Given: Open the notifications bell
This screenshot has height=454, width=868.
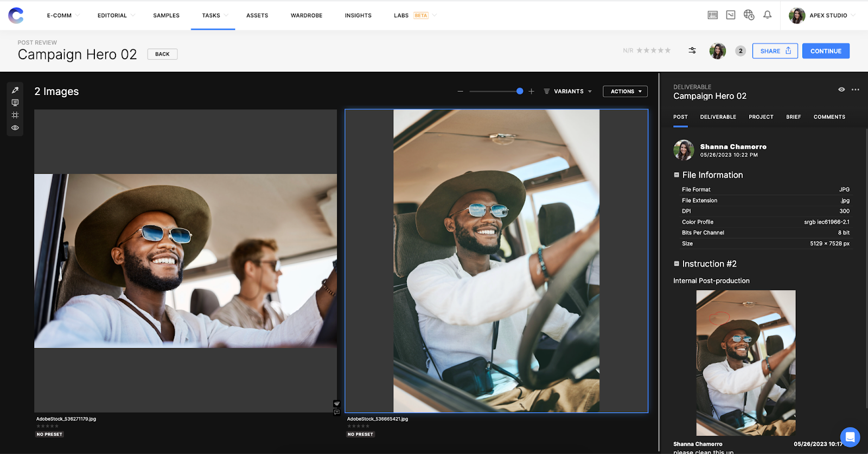Looking at the screenshot, I should pos(767,15).
